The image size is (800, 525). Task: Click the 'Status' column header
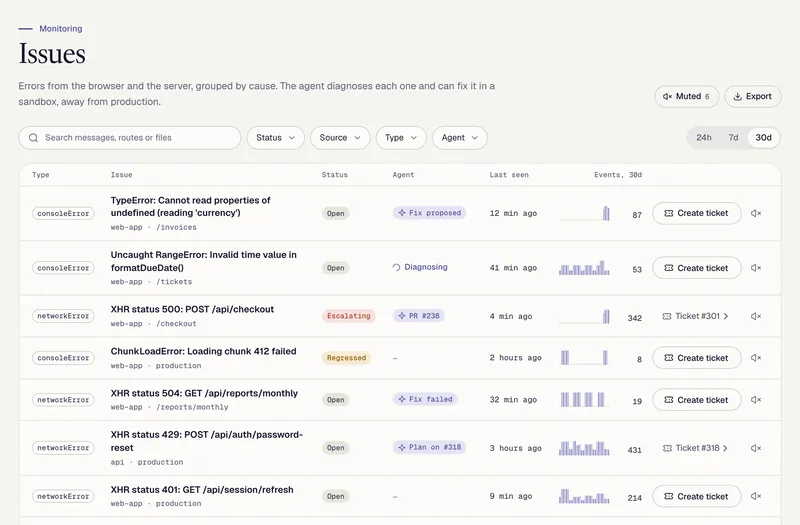[x=335, y=175]
